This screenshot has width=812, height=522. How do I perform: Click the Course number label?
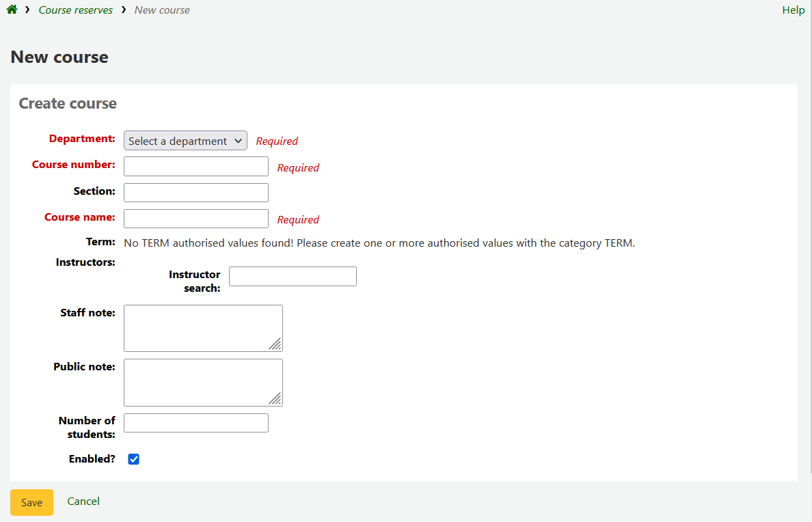click(73, 165)
